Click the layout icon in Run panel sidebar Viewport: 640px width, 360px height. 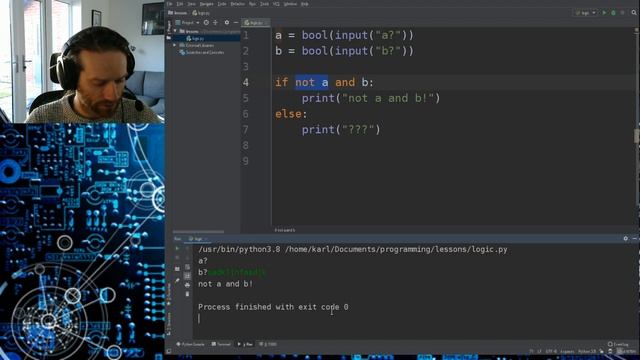tap(177, 269)
